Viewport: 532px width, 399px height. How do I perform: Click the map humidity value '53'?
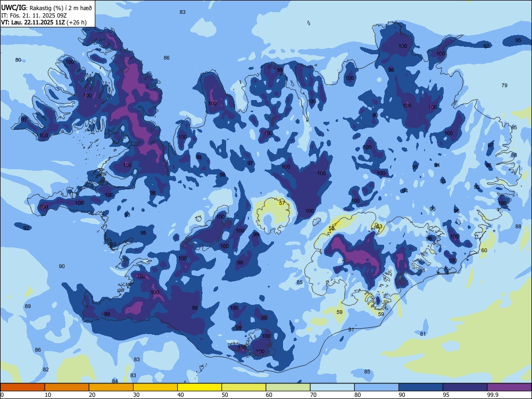point(379,226)
